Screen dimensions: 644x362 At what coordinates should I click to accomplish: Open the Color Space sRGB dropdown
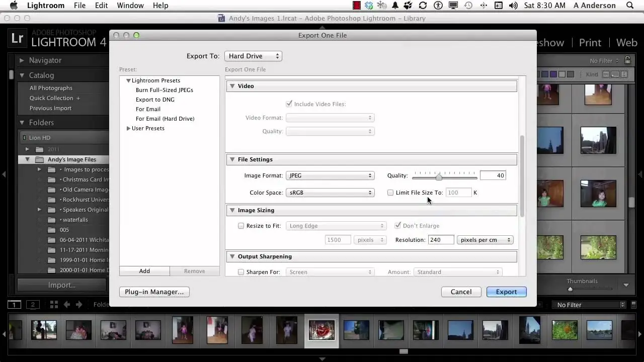click(330, 193)
